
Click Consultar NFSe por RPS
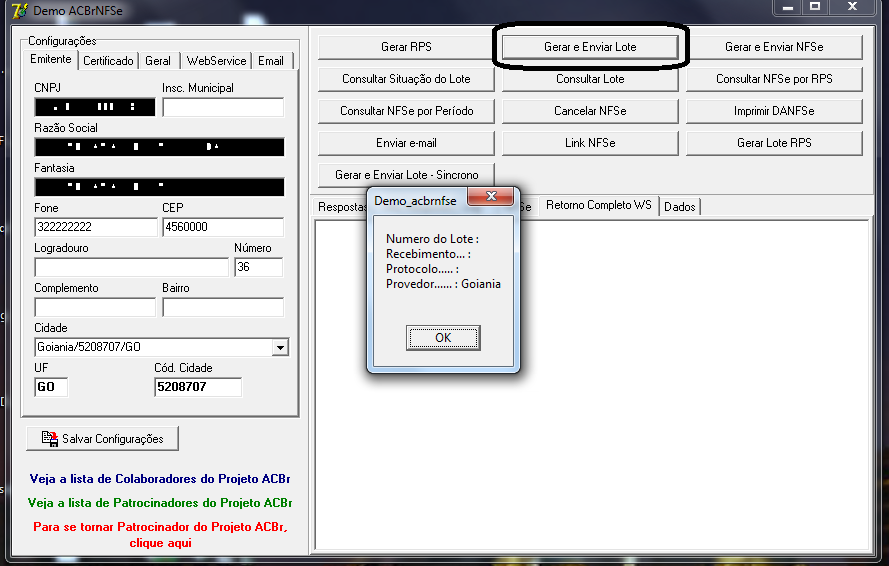pyautogui.click(x=774, y=79)
